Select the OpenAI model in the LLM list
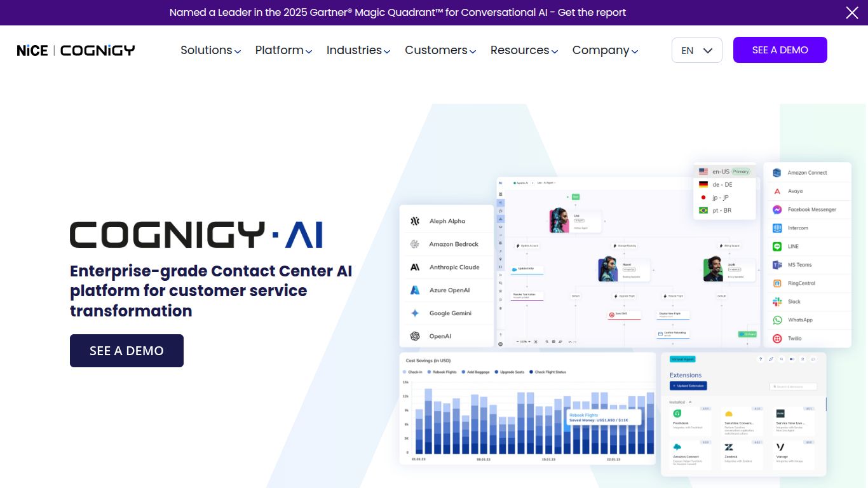This screenshot has height=488, width=868. [x=440, y=335]
